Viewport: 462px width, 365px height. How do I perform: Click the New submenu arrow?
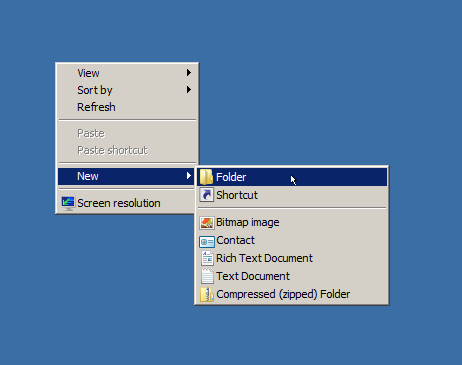click(x=189, y=176)
